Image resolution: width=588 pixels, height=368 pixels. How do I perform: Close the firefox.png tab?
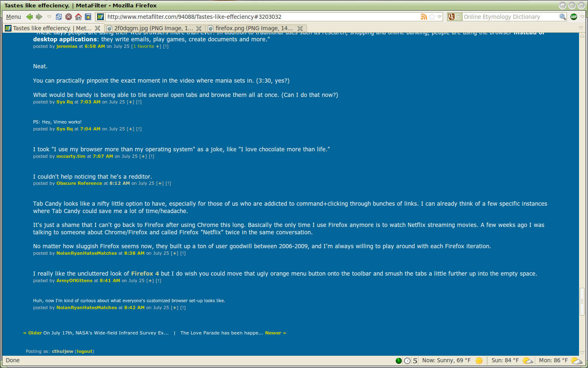coord(300,28)
